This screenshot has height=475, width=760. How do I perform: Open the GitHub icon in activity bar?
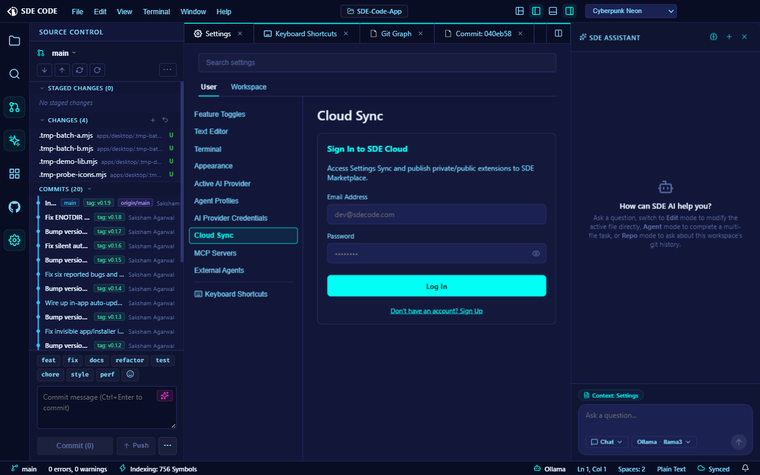pos(15,207)
